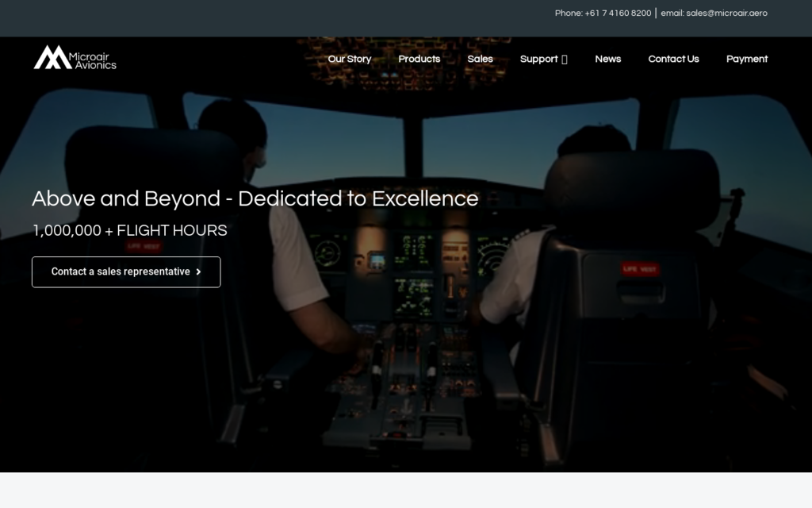This screenshot has height=508, width=812.
Task: Click the 1,000,000 + FLIGHT HOURS text
Action: click(x=129, y=230)
